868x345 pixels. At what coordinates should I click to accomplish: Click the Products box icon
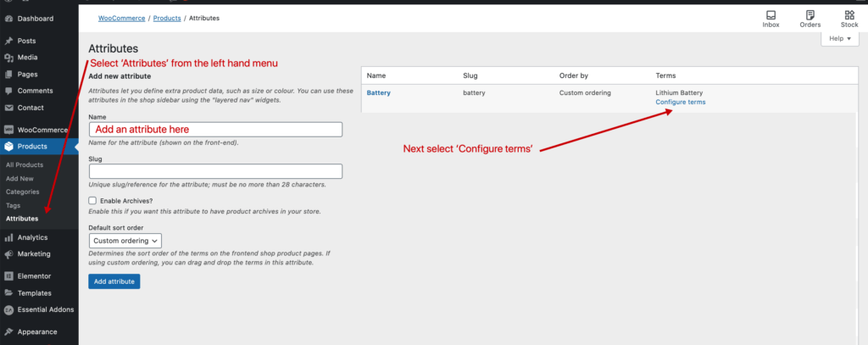8,147
